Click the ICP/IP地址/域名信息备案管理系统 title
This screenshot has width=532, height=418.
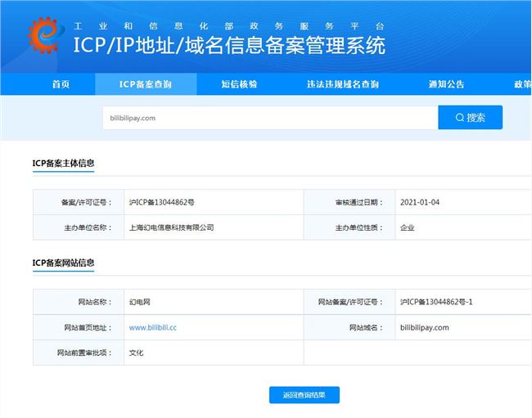pyautogui.click(x=229, y=46)
